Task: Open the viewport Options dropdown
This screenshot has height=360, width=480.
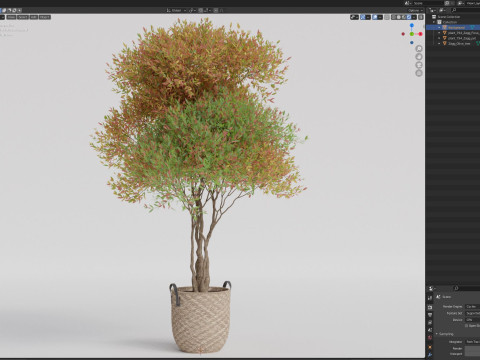Action: click(415, 10)
